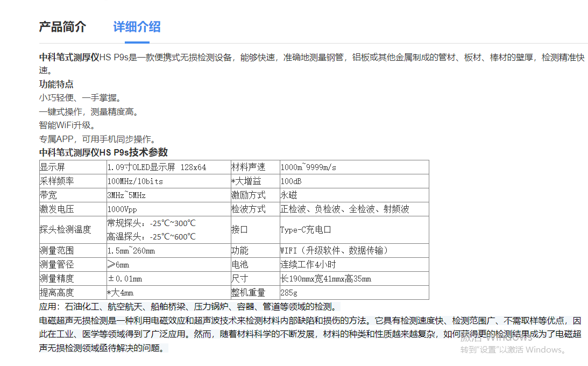
Task: Select the 详细介绍 tab
Action: click(x=137, y=27)
